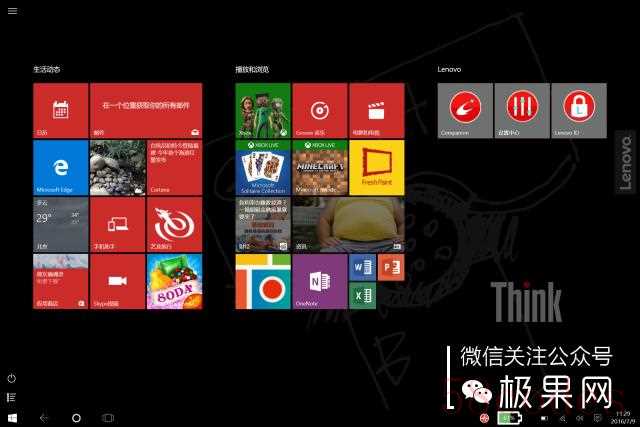Launch Microsoft Edge tile
The height and width of the screenshot is (427, 640).
(60, 167)
